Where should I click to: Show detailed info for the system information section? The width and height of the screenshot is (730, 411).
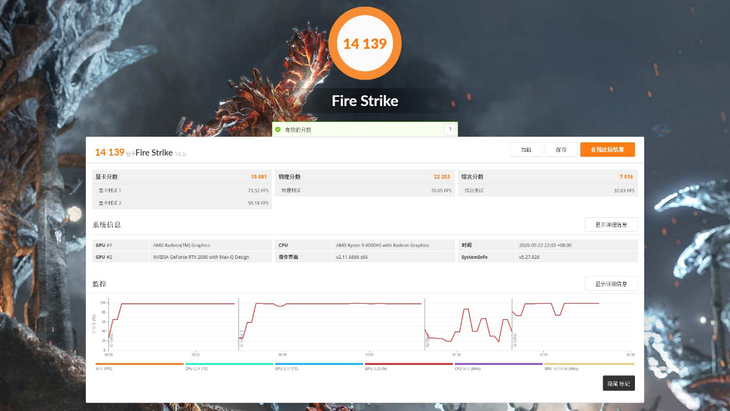[x=610, y=225]
